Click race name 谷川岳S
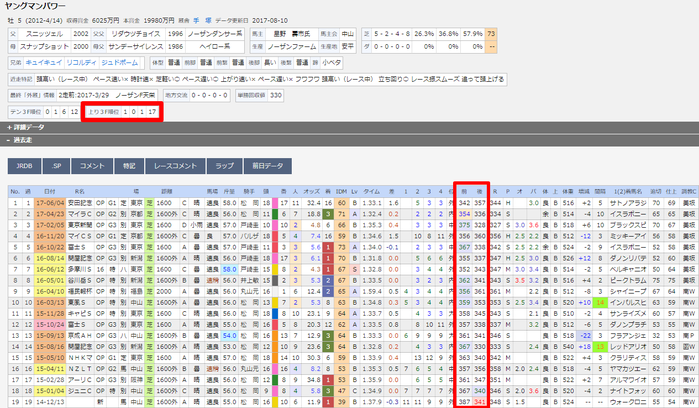 80,280
